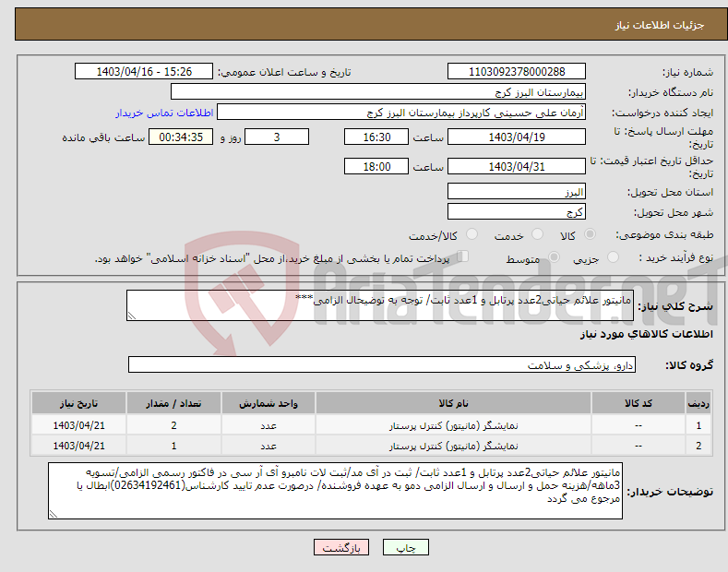Open the اطلاعات تماس خریدار link
Screen dimensions: 728x572
pyautogui.click(x=164, y=113)
